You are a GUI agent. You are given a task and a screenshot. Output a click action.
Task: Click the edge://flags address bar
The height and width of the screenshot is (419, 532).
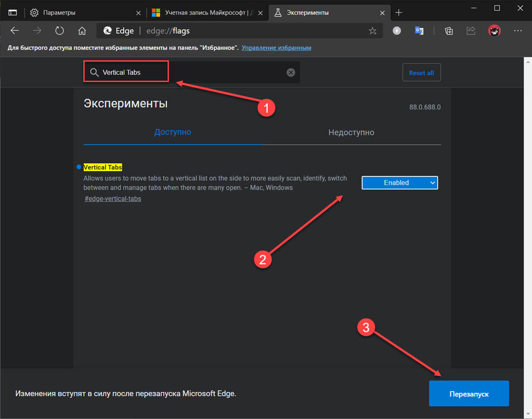tap(239, 31)
